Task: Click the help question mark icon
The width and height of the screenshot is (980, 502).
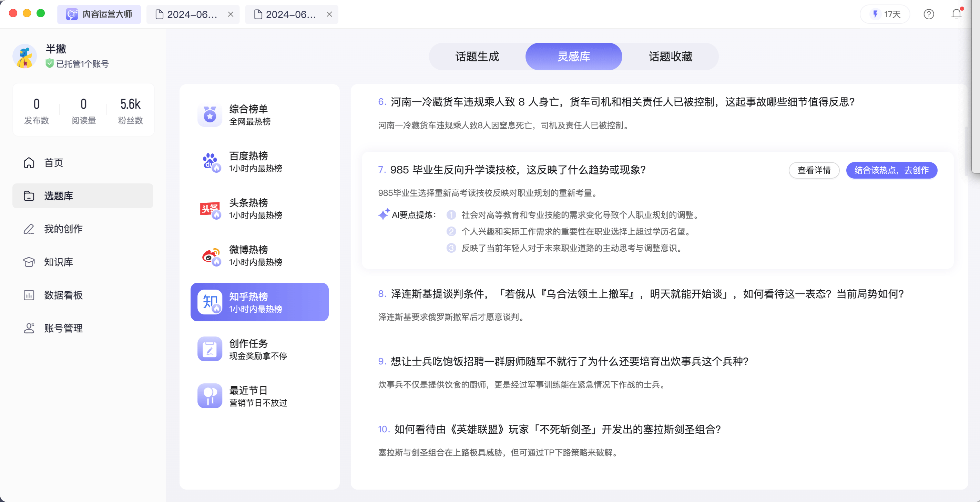Action: (929, 14)
